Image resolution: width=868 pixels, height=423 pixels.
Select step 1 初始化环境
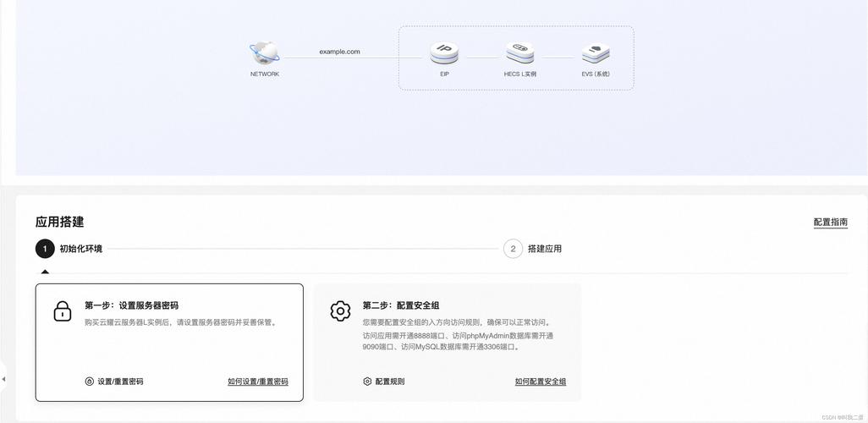coord(69,250)
